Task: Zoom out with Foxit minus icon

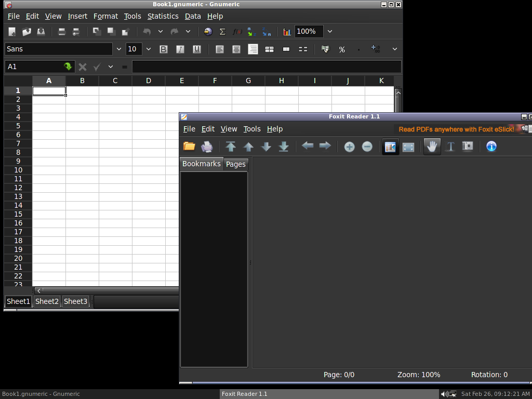Action: [x=367, y=147]
